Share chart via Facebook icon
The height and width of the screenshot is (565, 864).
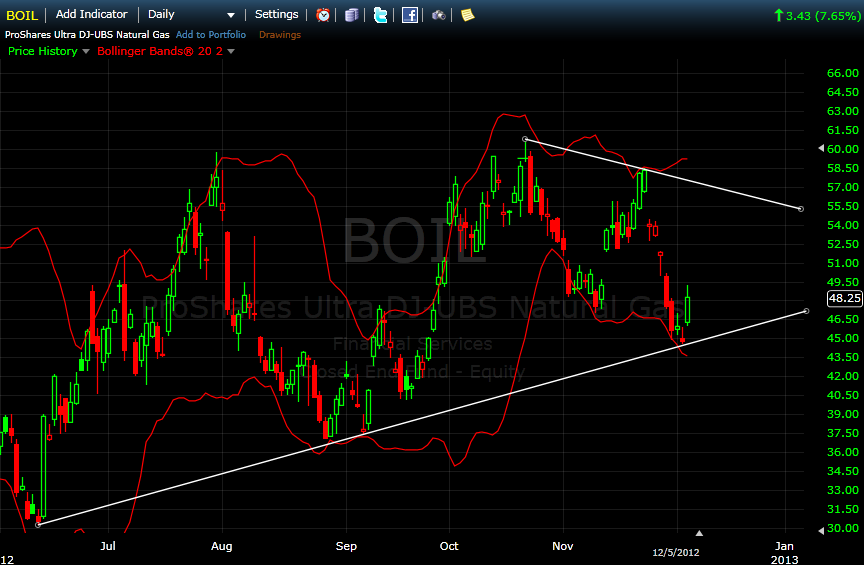click(409, 15)
